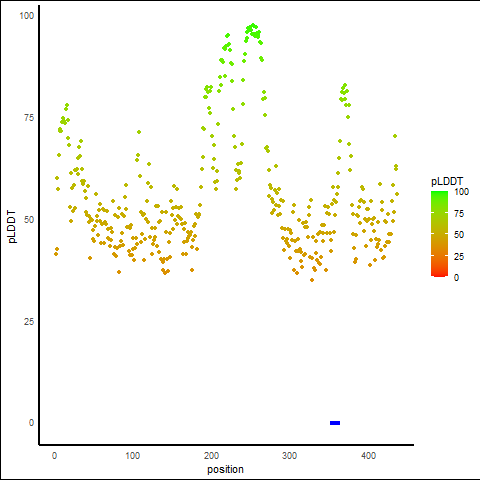Click x-axis tick label 300
The image size is (480, 480).
coord(290,456)
